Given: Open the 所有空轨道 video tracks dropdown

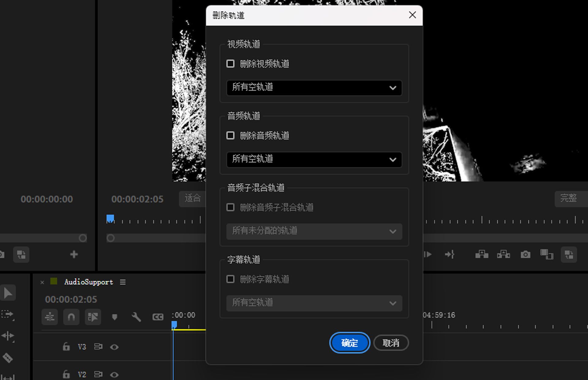Looking at the screenshot, I should point(314,88).
